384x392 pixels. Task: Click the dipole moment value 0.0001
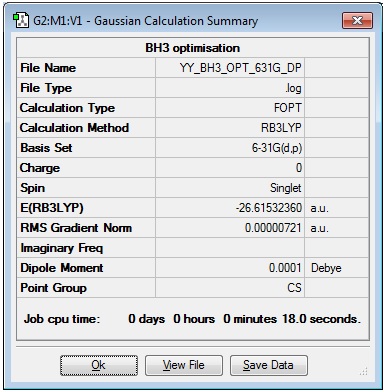[285, 268]
